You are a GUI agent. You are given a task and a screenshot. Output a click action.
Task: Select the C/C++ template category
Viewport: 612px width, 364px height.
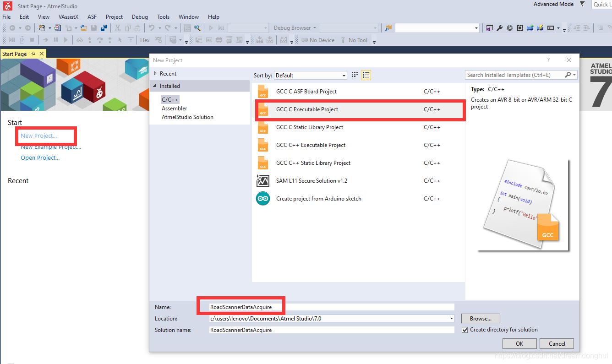click(x=170, y=99)
